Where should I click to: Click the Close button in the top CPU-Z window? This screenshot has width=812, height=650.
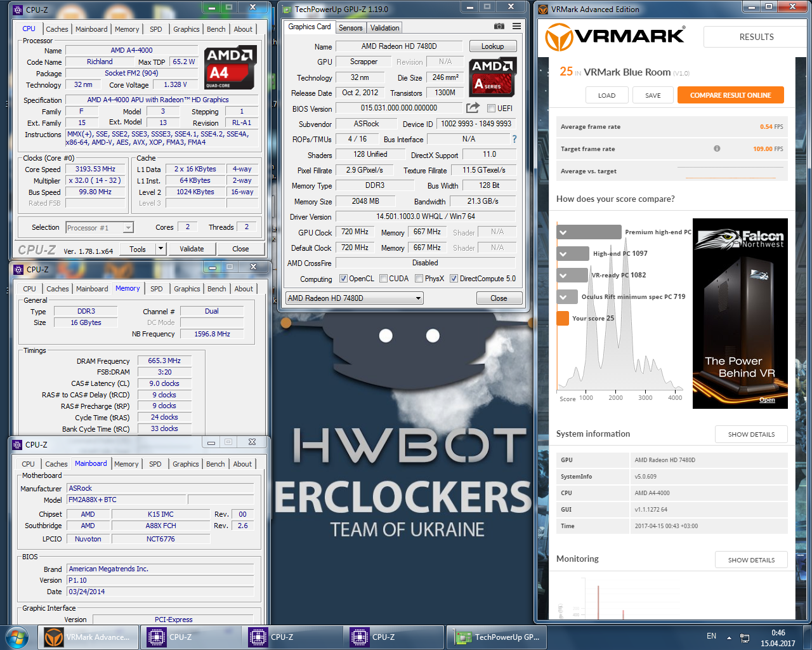coord(240,249)
